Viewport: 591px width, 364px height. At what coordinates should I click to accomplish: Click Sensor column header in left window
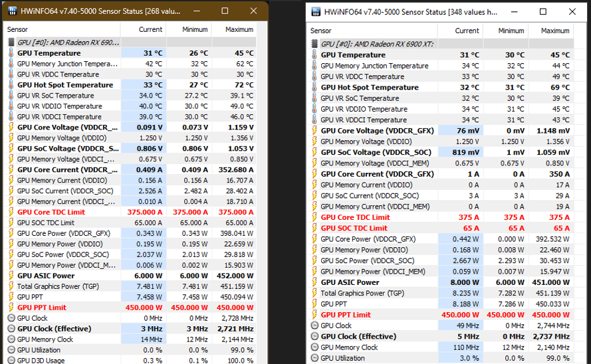click(x=62, y=29)
